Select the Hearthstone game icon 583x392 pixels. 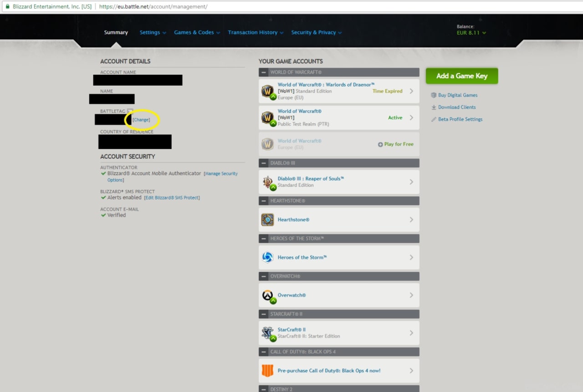268,220
